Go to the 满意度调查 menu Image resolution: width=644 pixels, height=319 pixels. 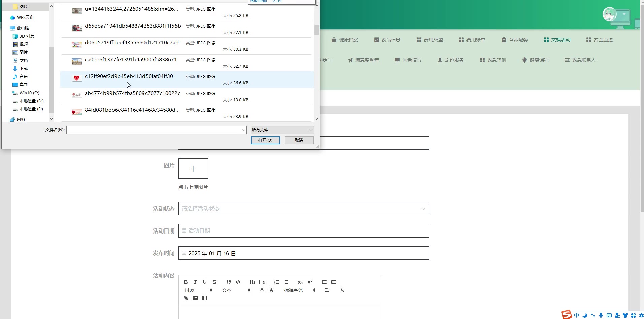[363, 60]
